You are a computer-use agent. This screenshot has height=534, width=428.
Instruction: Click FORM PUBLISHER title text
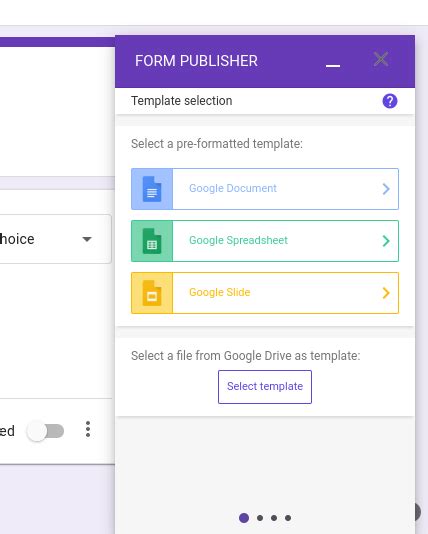196,61
